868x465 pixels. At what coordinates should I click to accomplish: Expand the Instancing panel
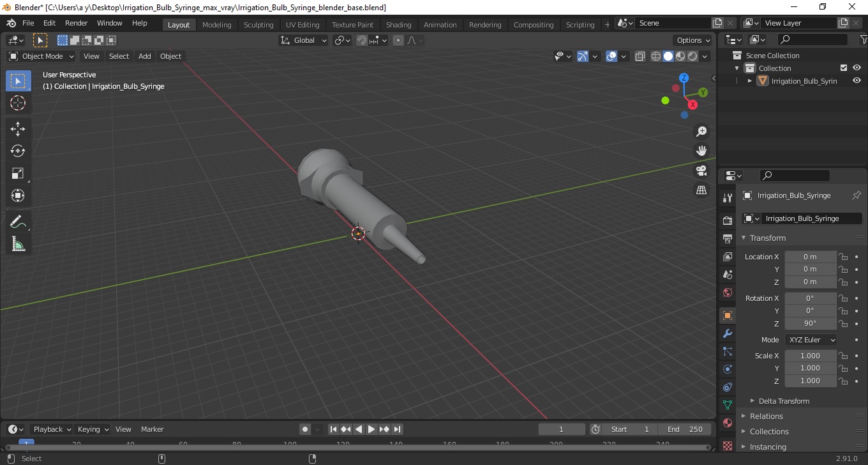(x=768, y=446)
